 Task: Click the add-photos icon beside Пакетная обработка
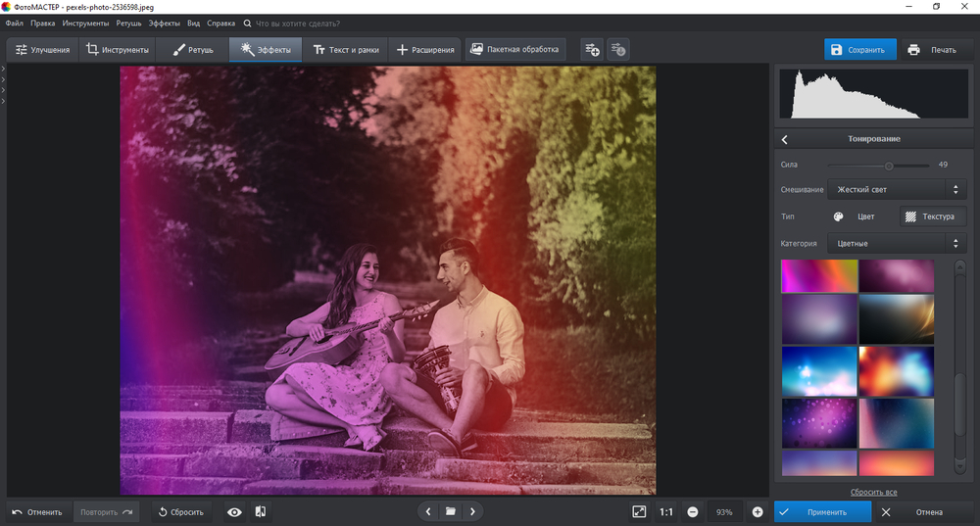591,49
